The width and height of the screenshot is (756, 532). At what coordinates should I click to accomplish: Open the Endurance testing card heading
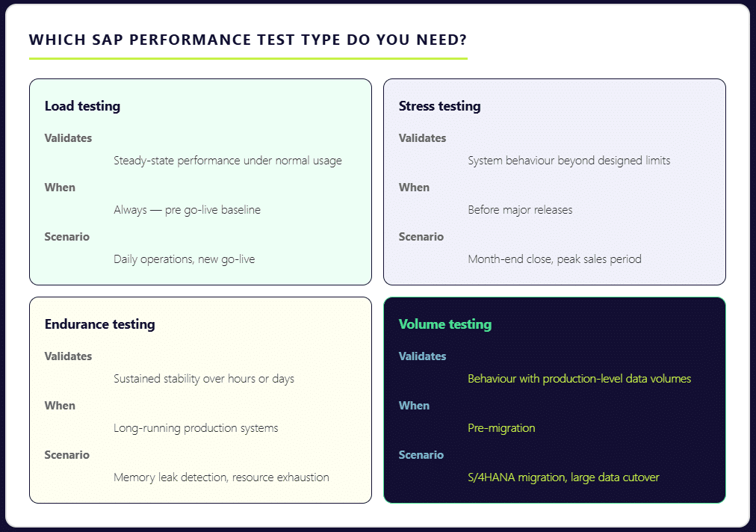99,324
